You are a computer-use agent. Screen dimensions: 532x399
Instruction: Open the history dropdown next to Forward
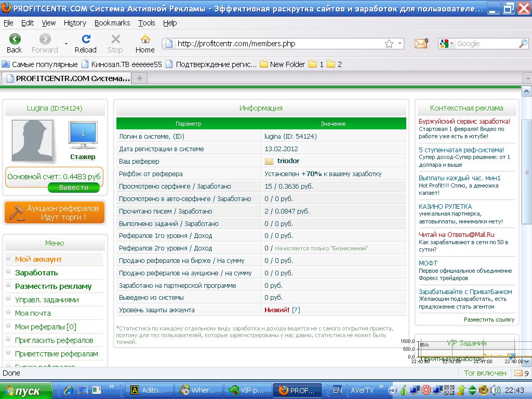pyautogui.click(x=66, y=44)
